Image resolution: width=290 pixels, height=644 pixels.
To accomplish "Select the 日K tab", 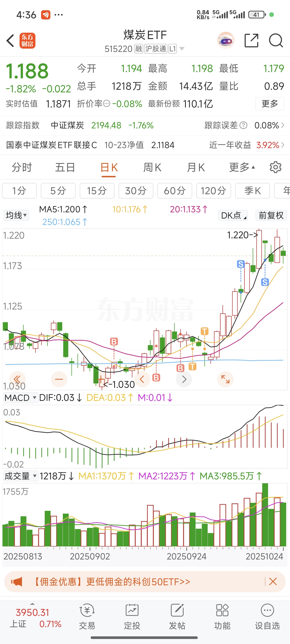I will (x=109, y=167).
